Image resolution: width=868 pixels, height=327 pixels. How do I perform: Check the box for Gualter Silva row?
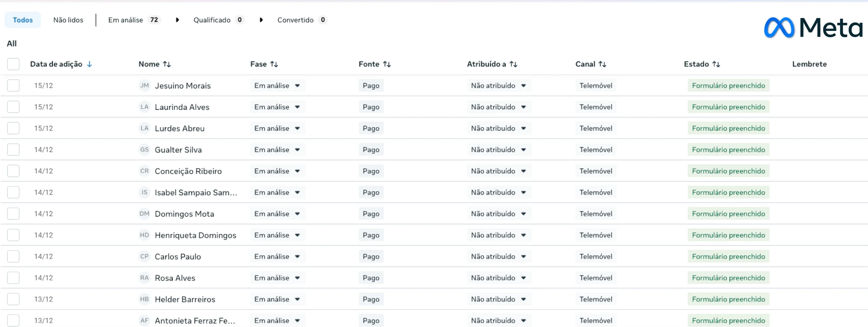point(13,150)
